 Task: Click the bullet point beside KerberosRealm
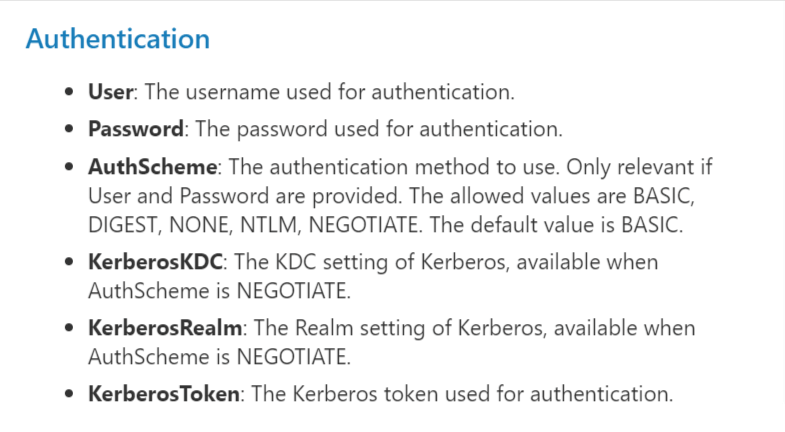[69, 328]
